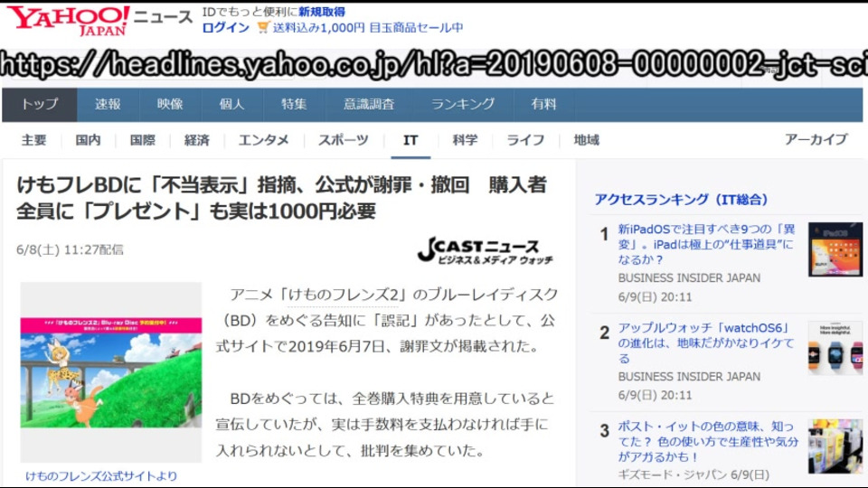Open the エンタメ category

(263, 141)
